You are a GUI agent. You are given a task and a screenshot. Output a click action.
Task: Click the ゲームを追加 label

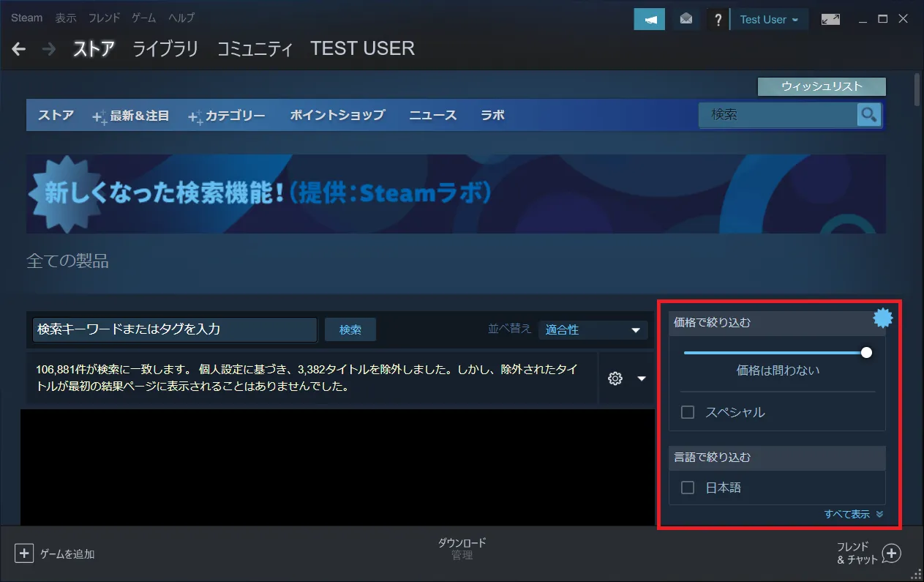(x=67, y=554)
